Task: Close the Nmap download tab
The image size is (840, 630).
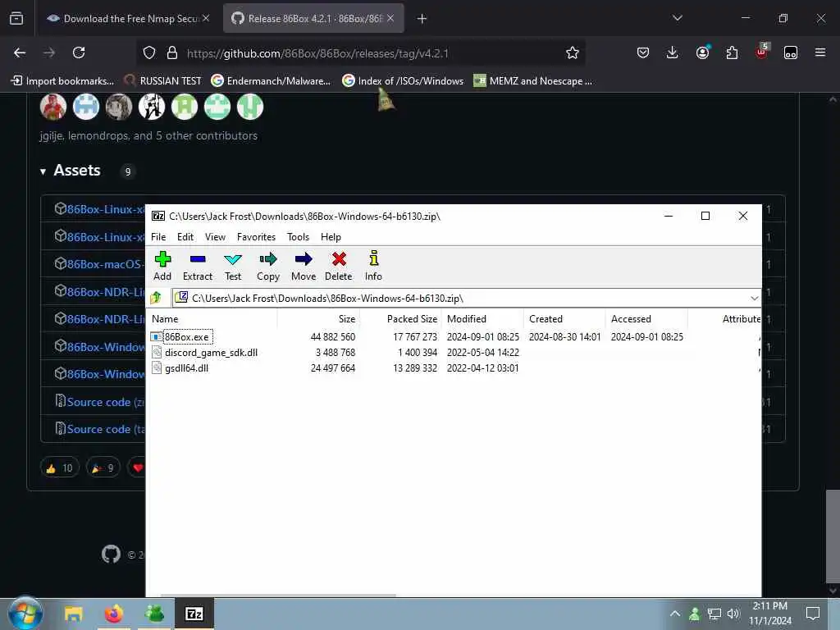Action: 206,18
